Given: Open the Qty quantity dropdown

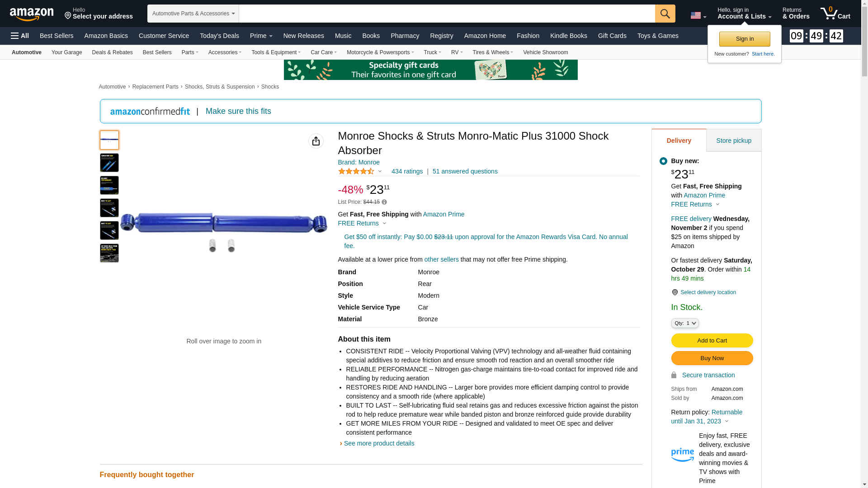Looking at the screenshot, I should (x=684, y=323).
